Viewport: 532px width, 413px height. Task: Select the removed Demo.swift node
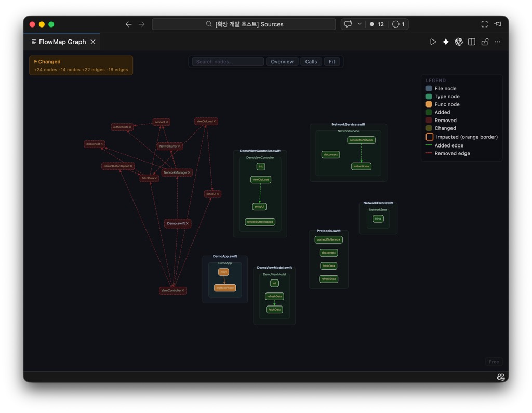[178, 223]
